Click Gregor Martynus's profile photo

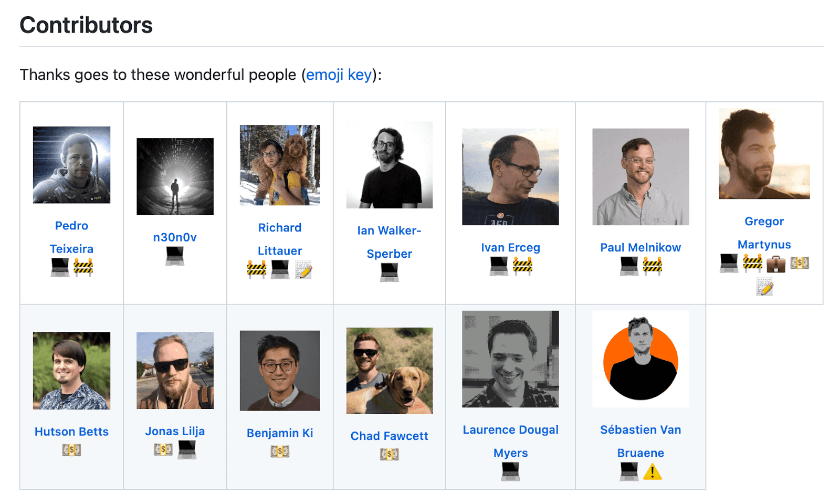pos(764,154)
